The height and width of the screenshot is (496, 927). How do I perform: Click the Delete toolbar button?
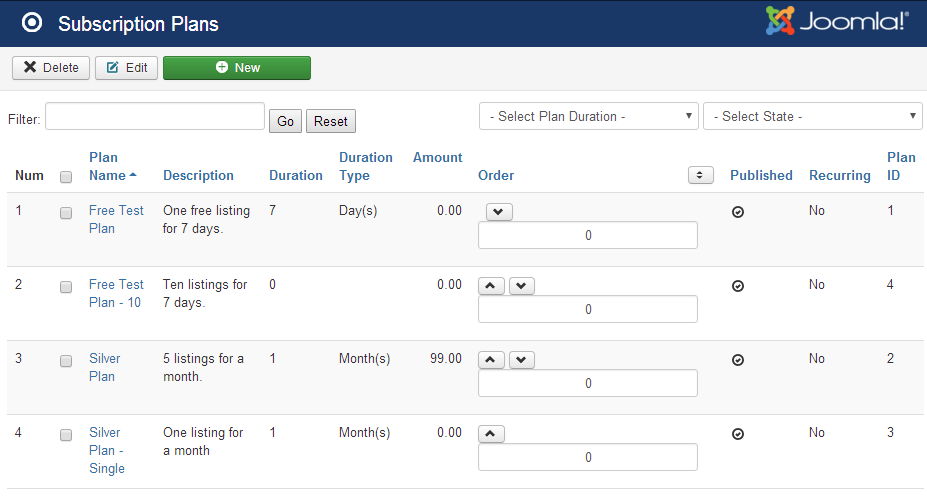50,68
